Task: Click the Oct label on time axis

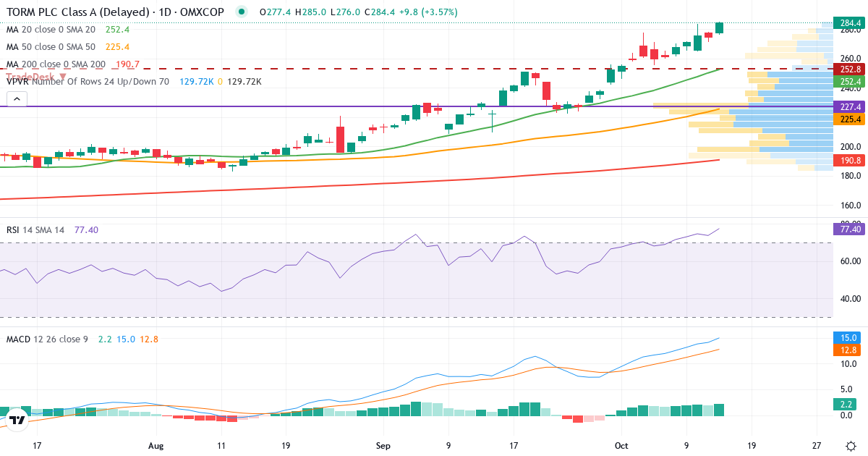Action: coord(621,446)
